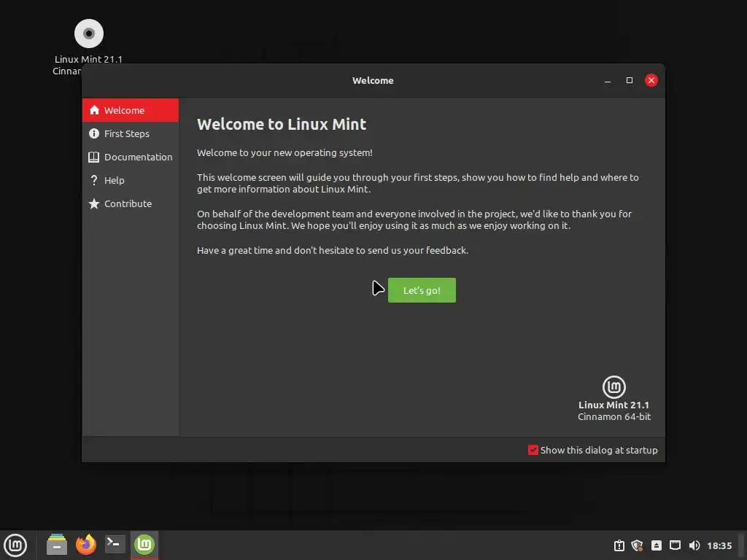Go to the Documentation section
This screenshot has width=747, height=560.
pyautogui.click(x=131, y=157)
